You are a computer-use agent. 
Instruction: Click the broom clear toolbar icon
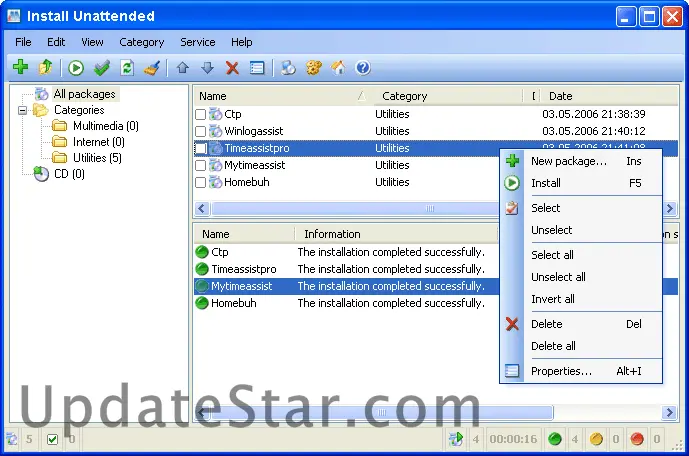click(152, 68)
